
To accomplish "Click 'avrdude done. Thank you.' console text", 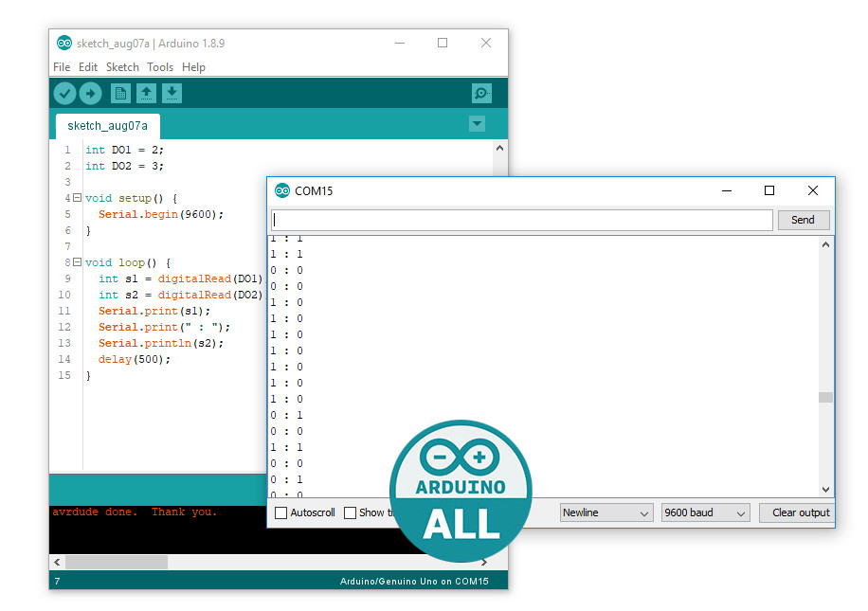I will click(135, 512).
